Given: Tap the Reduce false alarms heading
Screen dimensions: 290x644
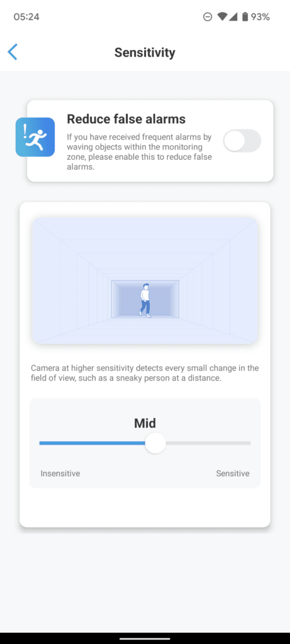Looking at the screenshot, I should point(126,119).
